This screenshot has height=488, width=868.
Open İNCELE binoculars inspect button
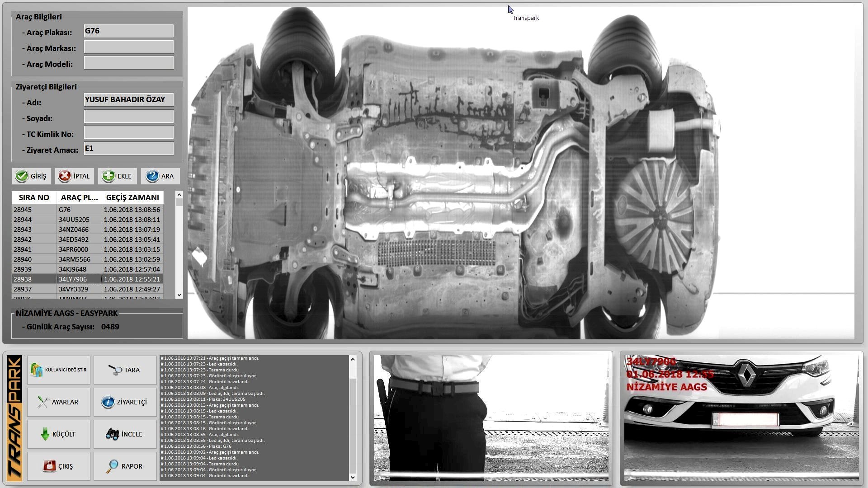(125, 434)
